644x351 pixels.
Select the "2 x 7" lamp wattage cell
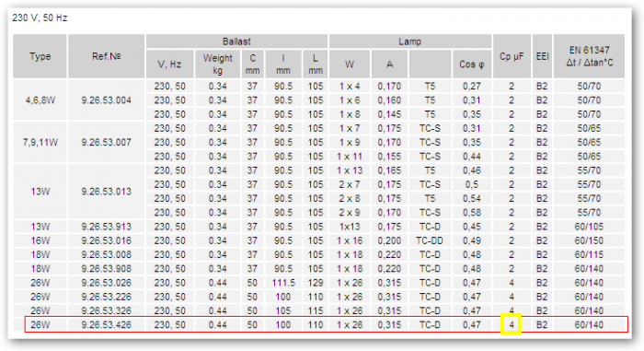tap(350, 184)
